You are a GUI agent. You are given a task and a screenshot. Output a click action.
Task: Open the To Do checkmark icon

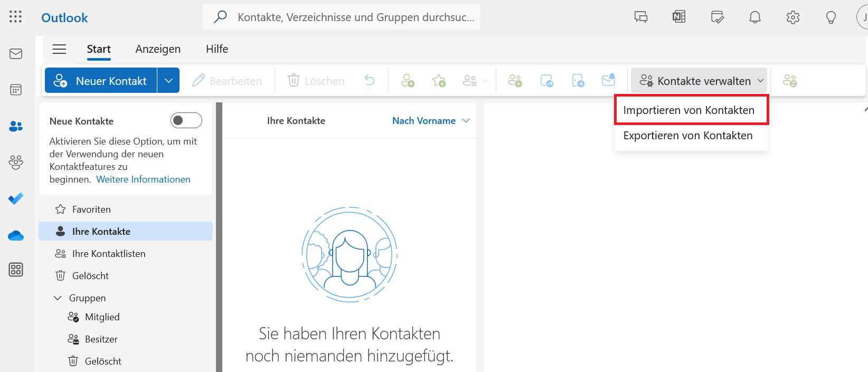(16, 198)
